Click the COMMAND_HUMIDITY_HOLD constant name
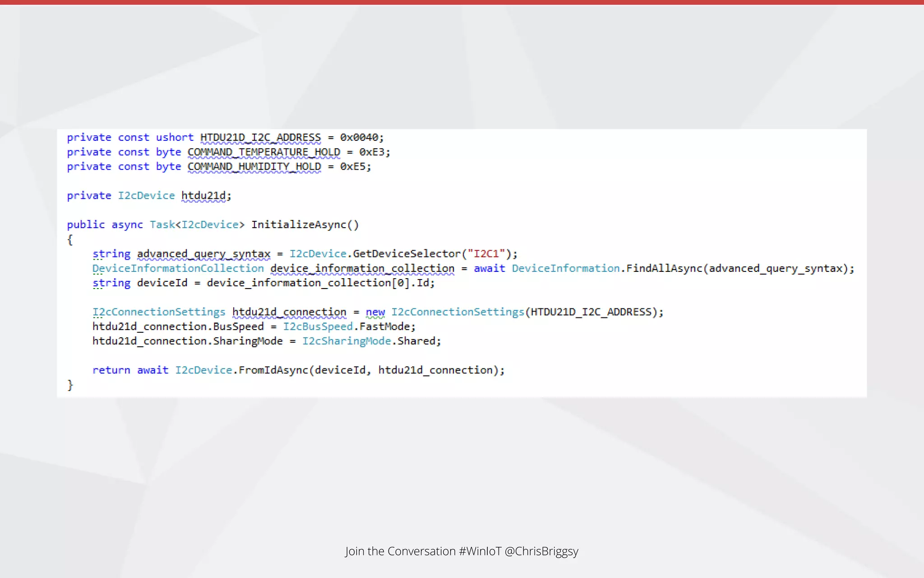 coord(254,167)
